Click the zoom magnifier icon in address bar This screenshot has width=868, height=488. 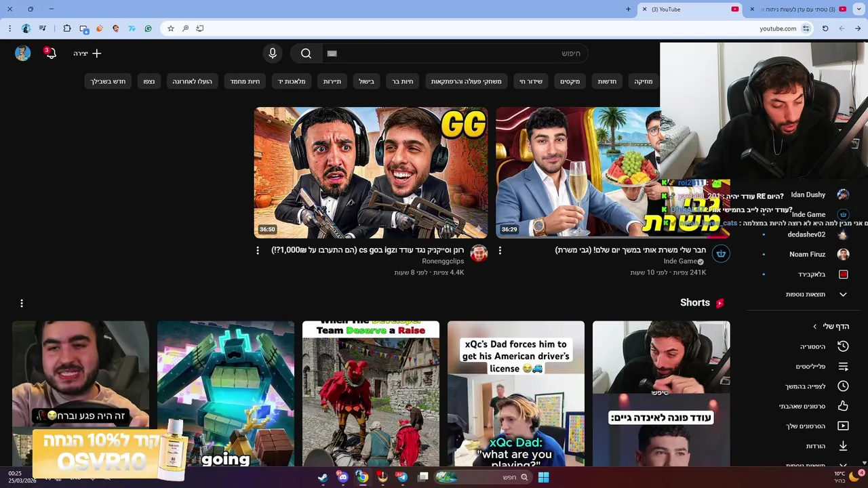pos(185,28)
